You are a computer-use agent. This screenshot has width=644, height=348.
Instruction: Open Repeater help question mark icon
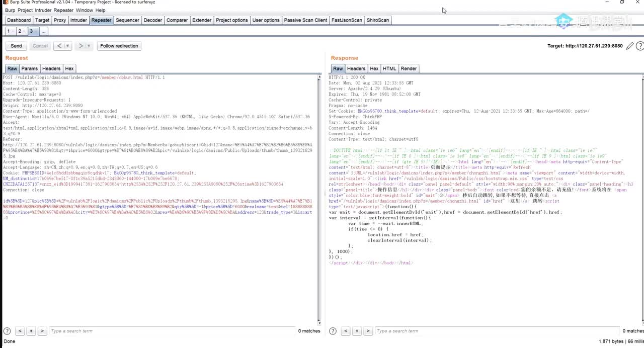[640, 46]
